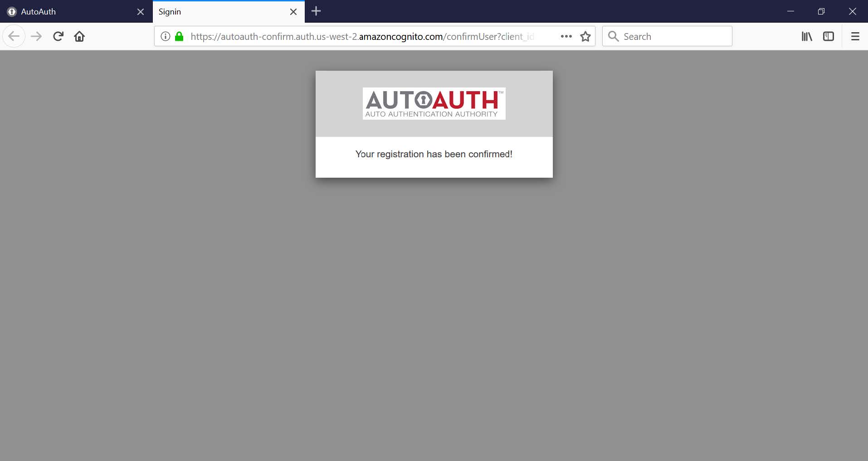868x461 pixels.
Task: Restore down the browser window
Action: (821, 11)
